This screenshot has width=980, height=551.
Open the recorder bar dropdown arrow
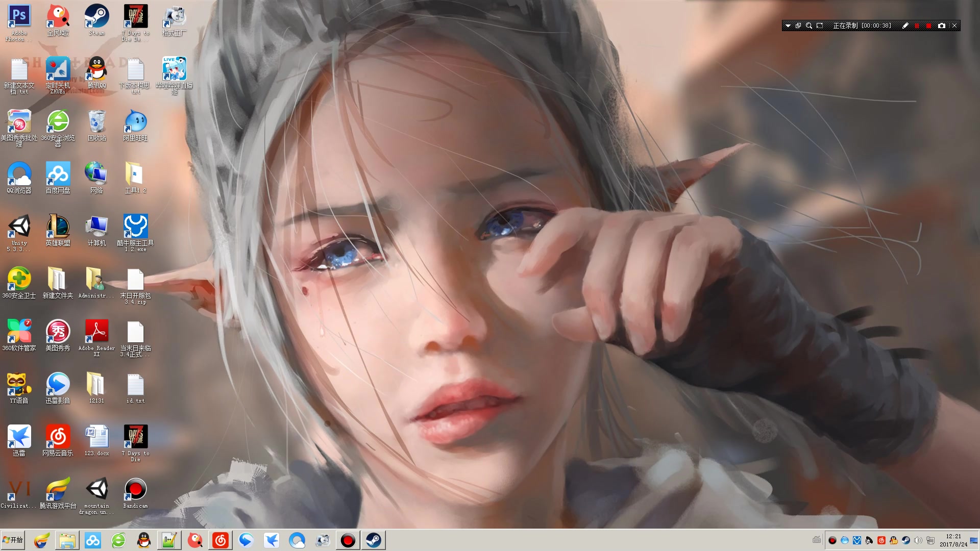pos(788,26)
